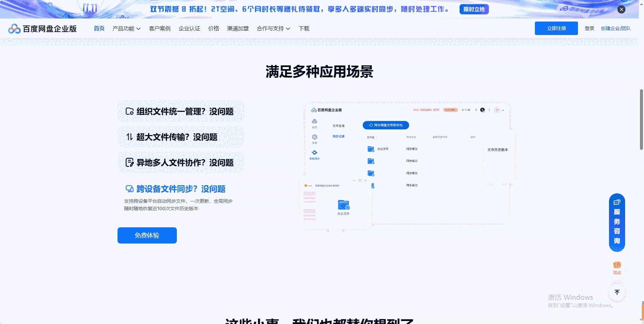Switch to the 客户案例 nav item
Viewport: 644px width, 324px height.
(160, 29)
